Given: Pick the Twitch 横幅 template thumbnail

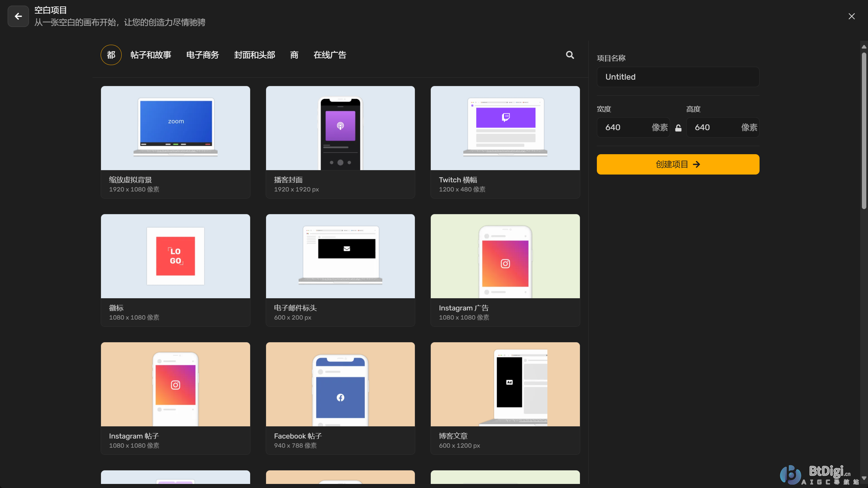Looking at the screenshot, I should pos(505,128).
